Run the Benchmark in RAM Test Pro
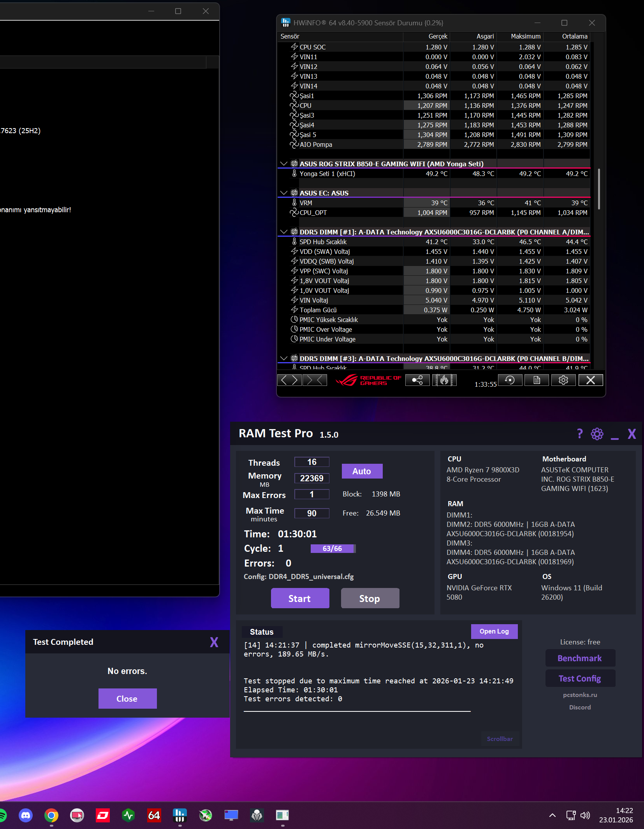Viewport: 644px width, 829px height. (580, 658)
